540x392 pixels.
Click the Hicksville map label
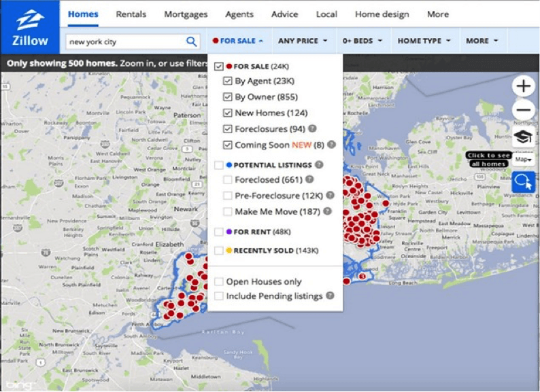coord(461,193)
